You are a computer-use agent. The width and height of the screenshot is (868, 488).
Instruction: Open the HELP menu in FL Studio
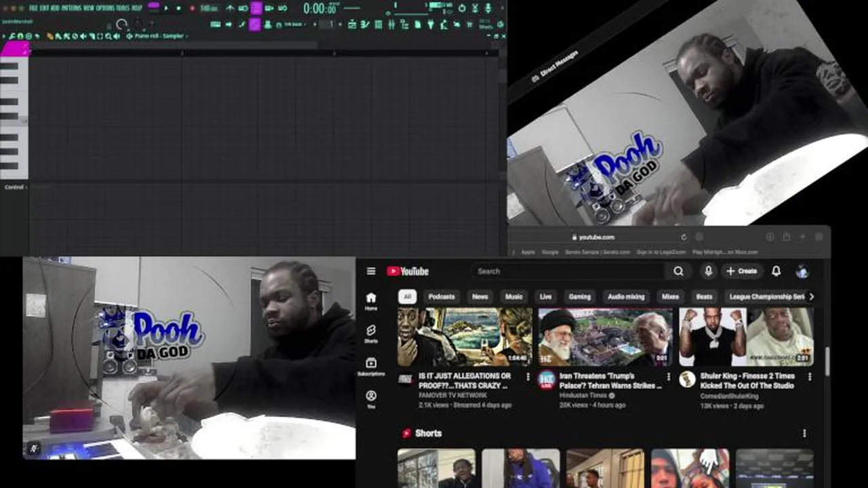[x=137, y=8]
